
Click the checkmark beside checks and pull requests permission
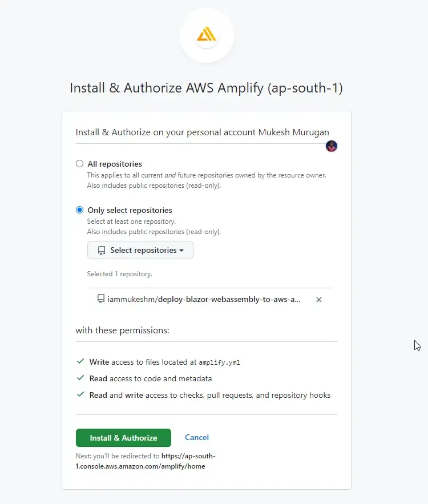tap(80, 394)
